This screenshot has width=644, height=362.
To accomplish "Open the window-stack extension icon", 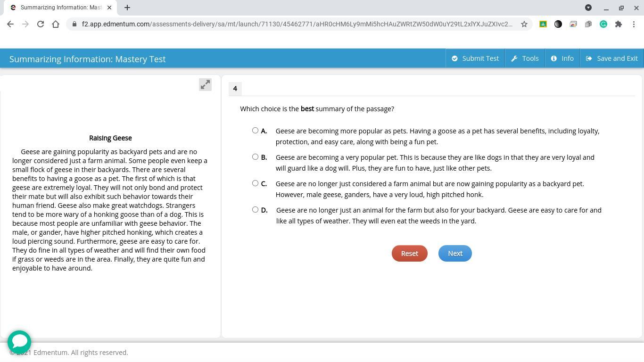I will 588,24.
